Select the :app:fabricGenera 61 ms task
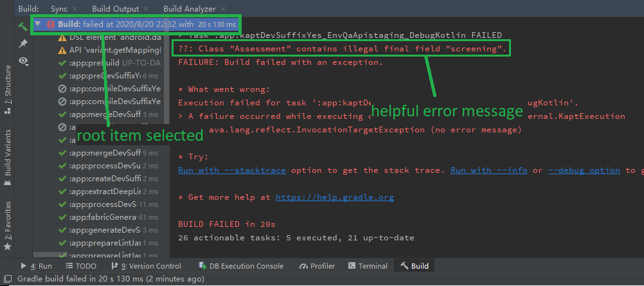 pyautogui.click(x=110, y=217)
